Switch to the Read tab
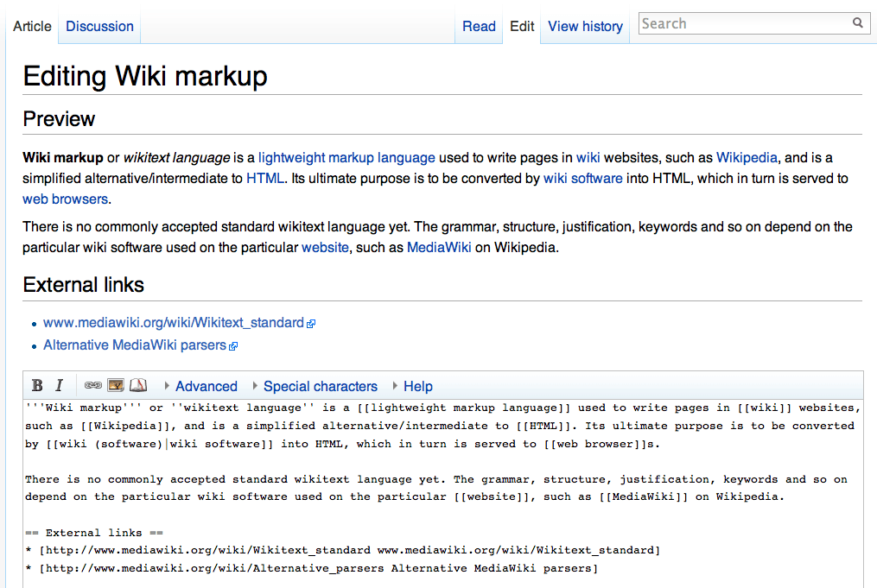The image size is (877, 588). click(x=479, y=26)
